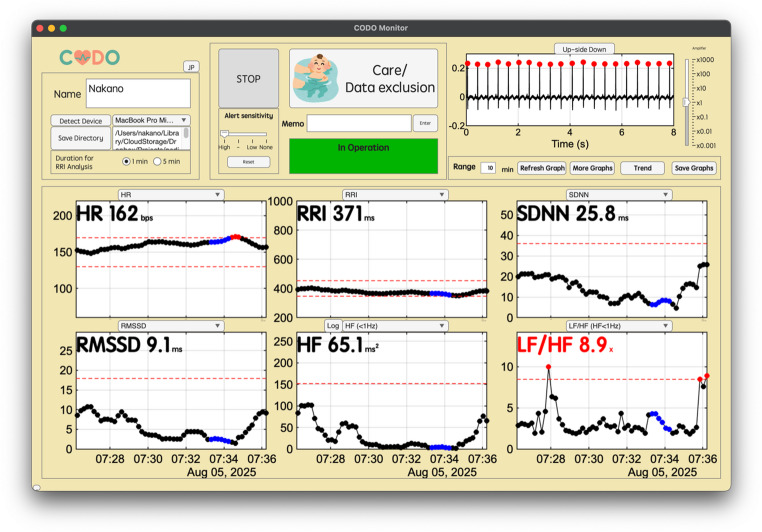This screenshot has height=532, width=762.
Task: Open the MacBook Pro Mi... device dropdown
Action: coord(151,120)
